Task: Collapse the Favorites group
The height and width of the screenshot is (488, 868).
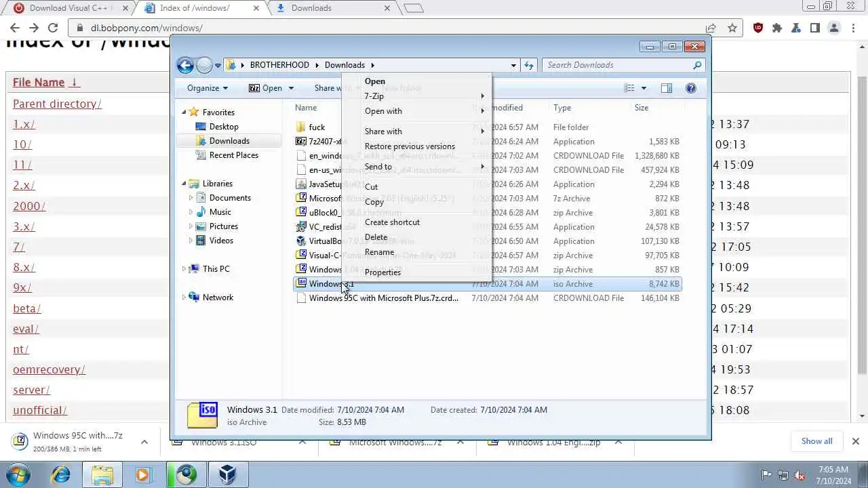Action: tap(184, 113)
